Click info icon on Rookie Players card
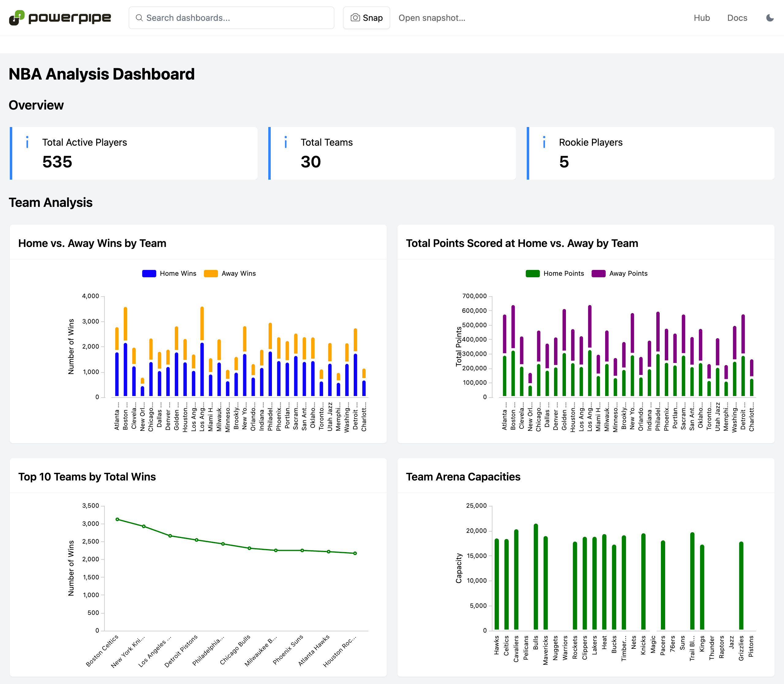The height and width of the screenshot is (684, 784). click(x=544, y=142)
